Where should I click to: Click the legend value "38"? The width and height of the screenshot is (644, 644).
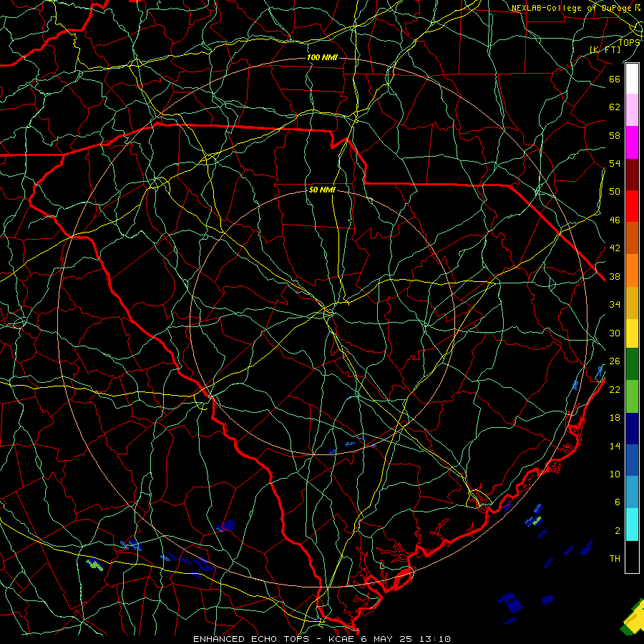(x=615, y=277)
